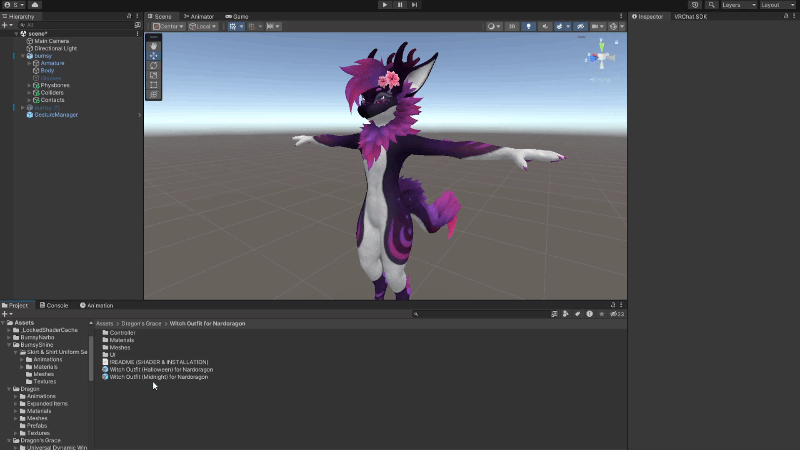Select Main Camera in Hierarchy

point(52,41)
